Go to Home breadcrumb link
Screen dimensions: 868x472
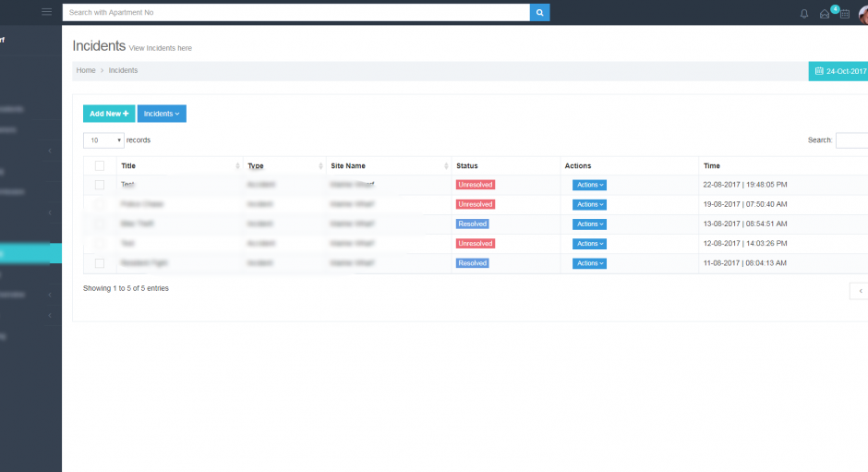(x=86, y=70)
